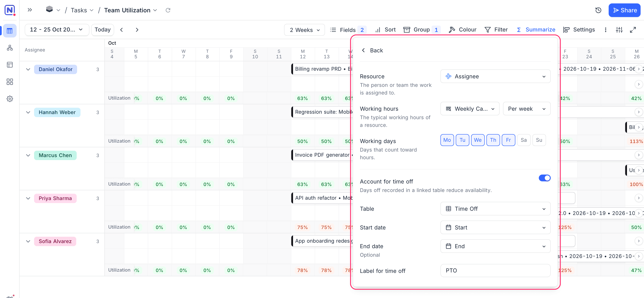
Task: Go to previous date range arrow
Action: pyautogui.click(x=122, y=30)
